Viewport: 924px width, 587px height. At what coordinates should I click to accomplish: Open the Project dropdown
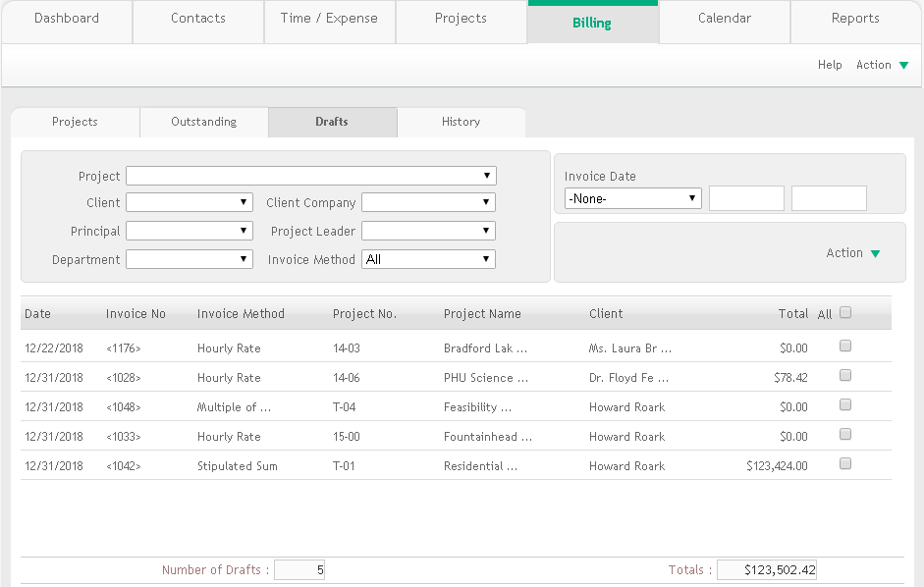(311, 175)
